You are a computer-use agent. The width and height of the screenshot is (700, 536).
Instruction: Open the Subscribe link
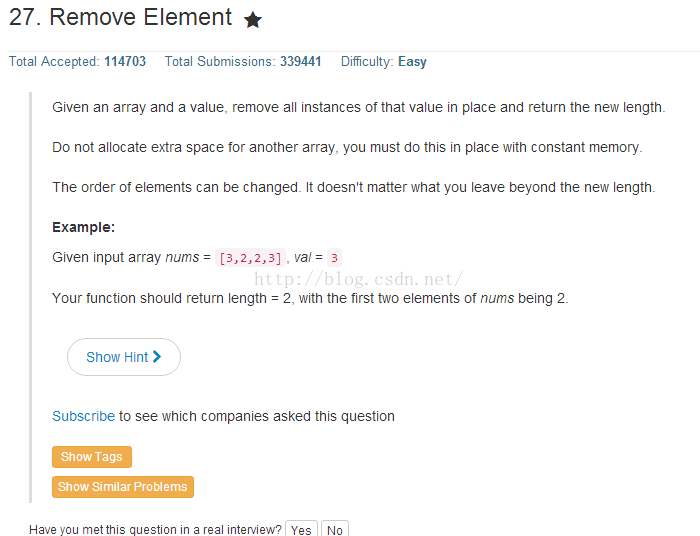click(x=83, y=416)
